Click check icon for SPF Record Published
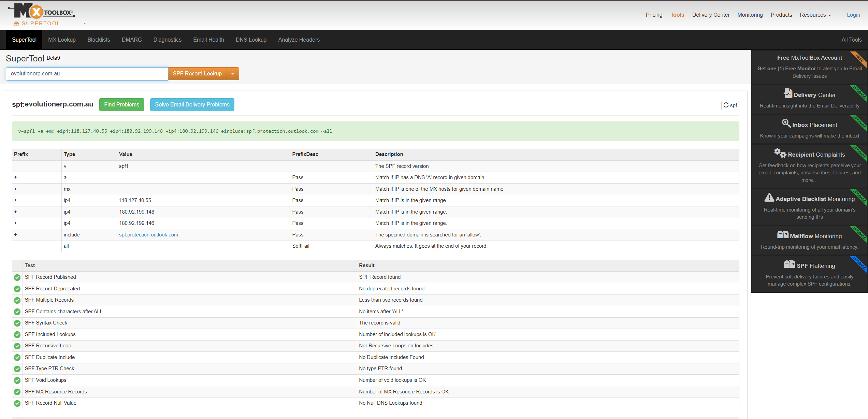868x419 pixels. pos(17,277)
